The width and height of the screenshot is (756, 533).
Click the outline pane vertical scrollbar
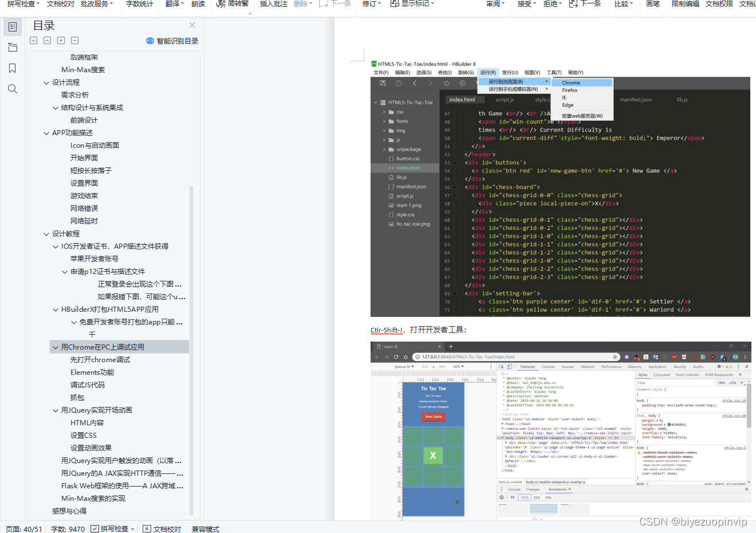click(x=191, y=350)
